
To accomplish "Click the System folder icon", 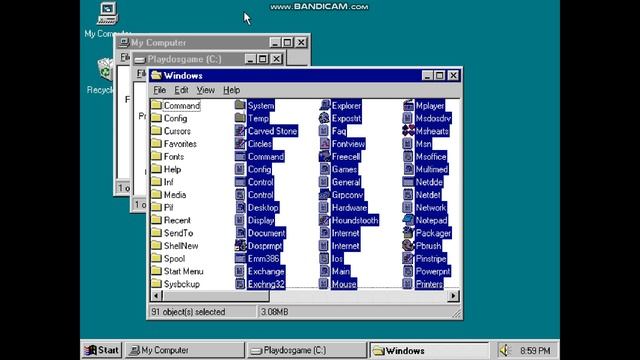I will [x=240, y=105].
